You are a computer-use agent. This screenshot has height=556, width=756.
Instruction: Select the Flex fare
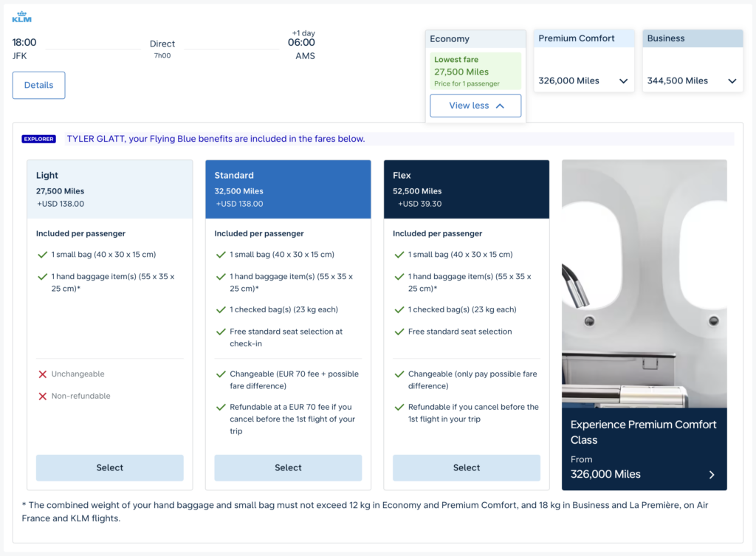(x=467, y=467)
